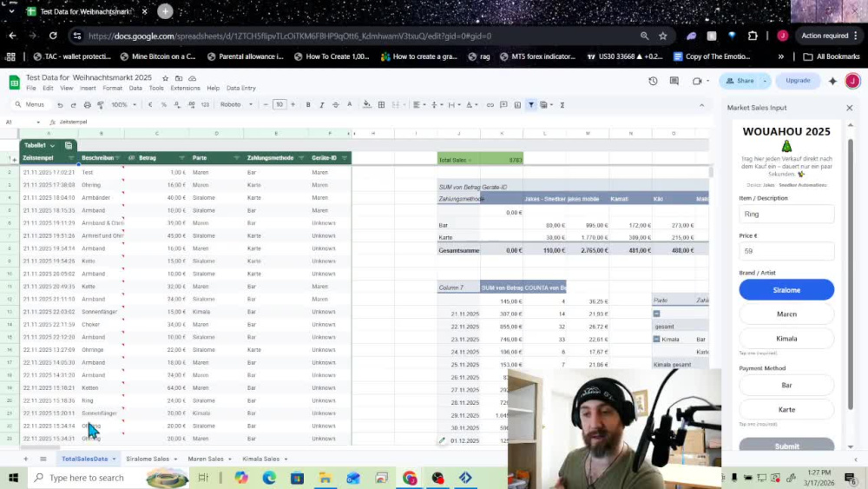Open Chrome extensions puzzle icon

753,36
